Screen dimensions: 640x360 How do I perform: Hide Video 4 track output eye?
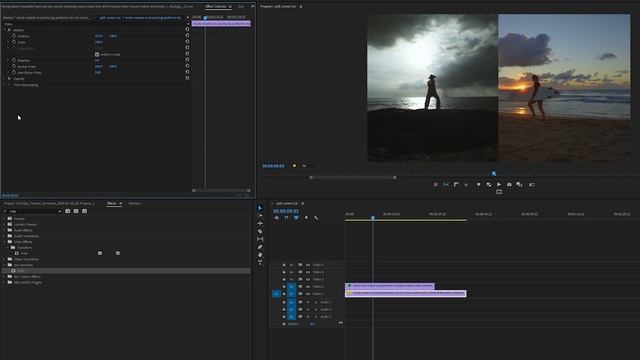click(x=308, y=272)
